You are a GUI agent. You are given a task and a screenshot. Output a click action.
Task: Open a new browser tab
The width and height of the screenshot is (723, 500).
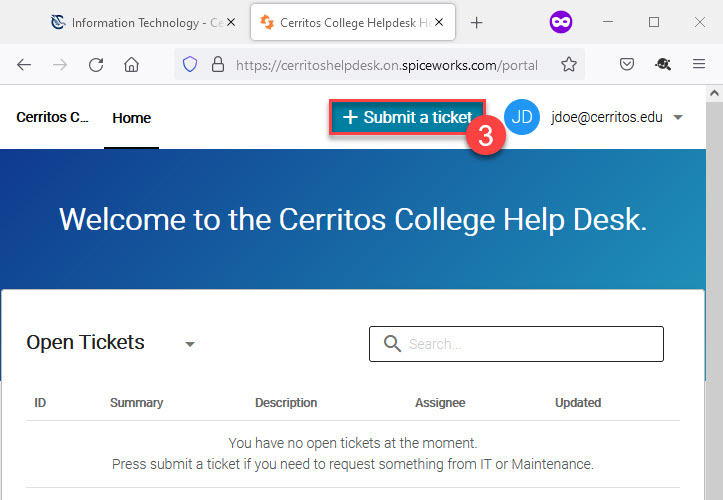(x=476, y=22)
